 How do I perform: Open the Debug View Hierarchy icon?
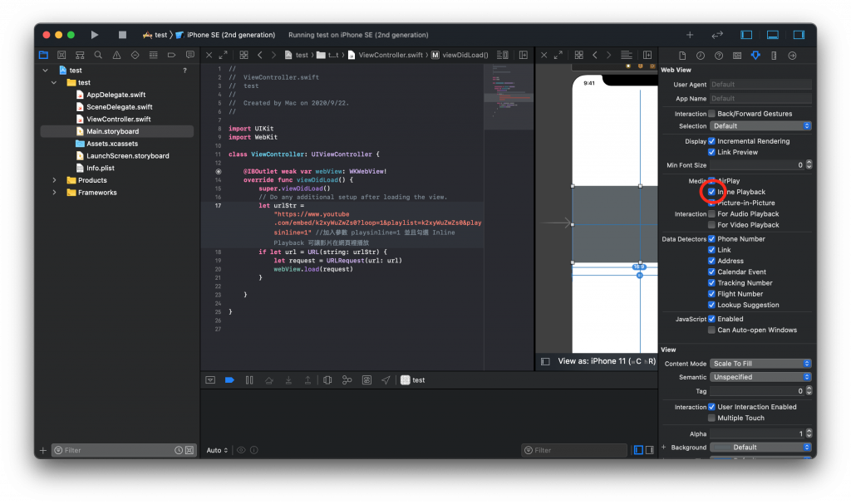click(x=328, y=380)
